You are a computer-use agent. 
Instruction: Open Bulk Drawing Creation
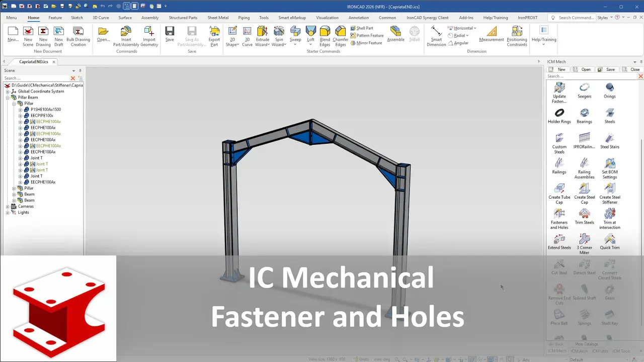click(78, 36)
